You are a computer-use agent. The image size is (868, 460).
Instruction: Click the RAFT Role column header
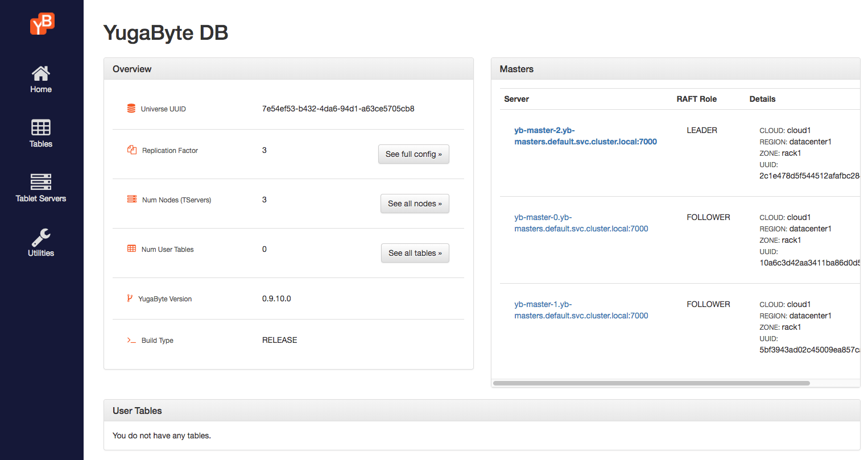click(x=696, y=98)
